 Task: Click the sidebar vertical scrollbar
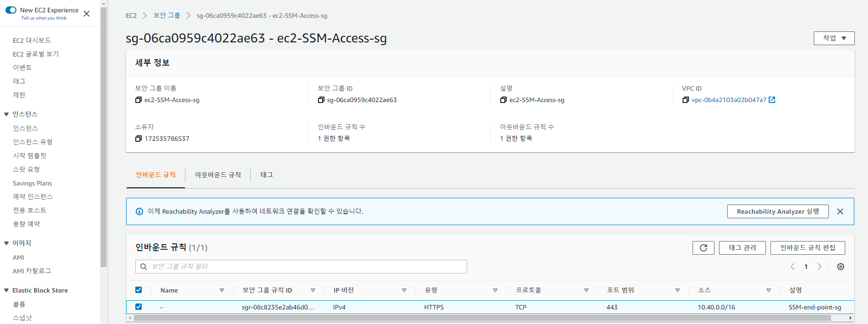[104, 137]
